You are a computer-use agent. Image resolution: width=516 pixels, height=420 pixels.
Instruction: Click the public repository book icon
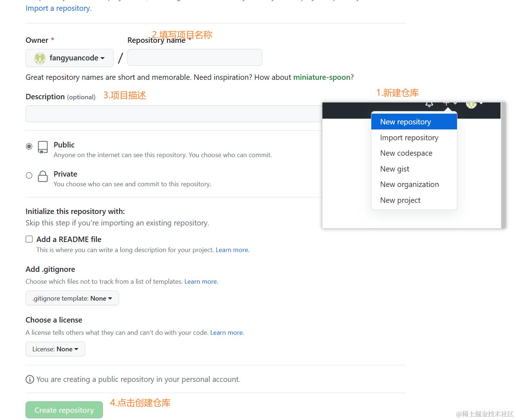pyautogui.click(x=43, y=147)
